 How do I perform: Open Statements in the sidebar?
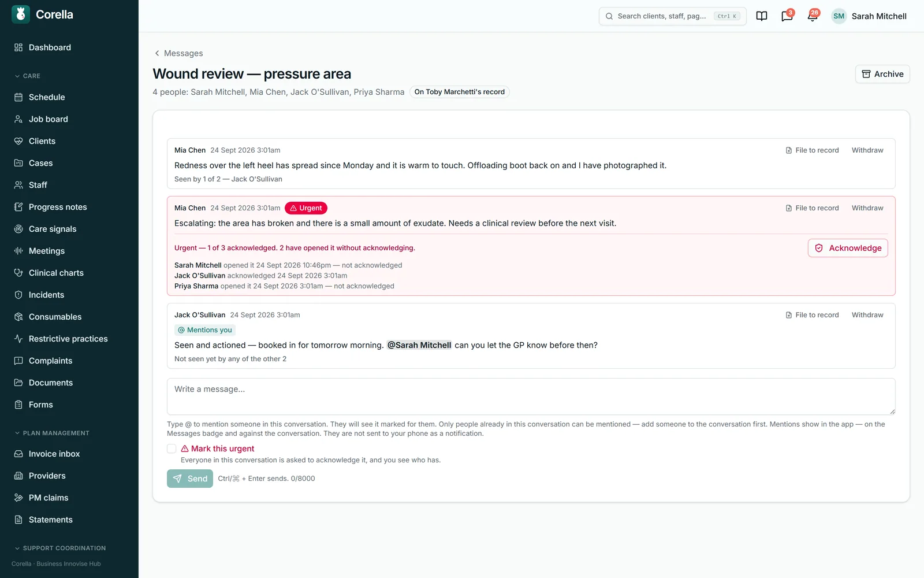pos(69,520)
